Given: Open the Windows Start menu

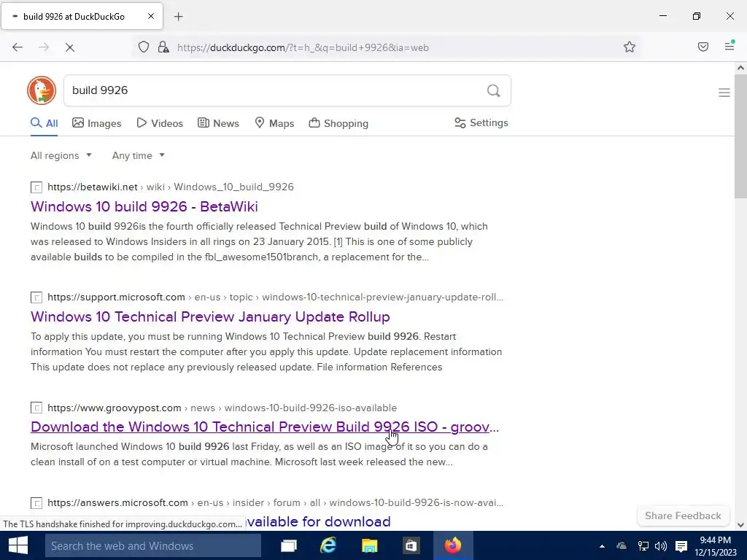Looking at the screenshot, I should tap(18, 545).
